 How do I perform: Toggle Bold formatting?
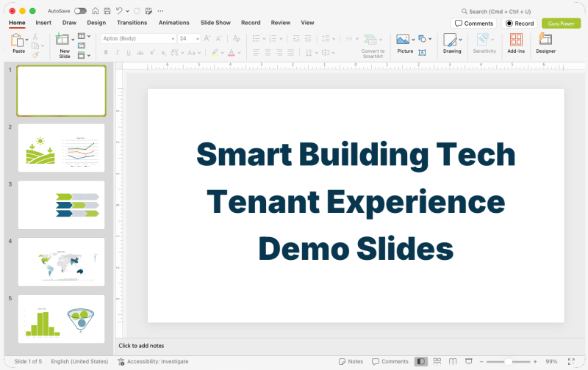click(106, 52)
